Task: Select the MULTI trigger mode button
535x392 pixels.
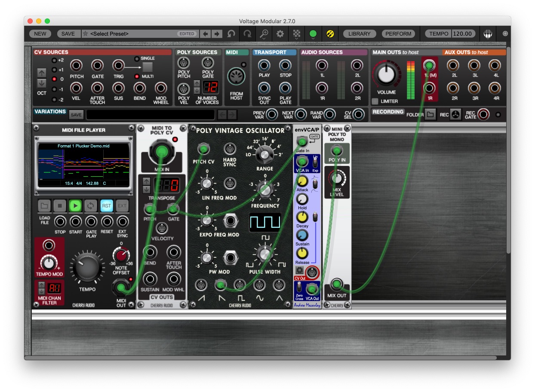Action: point(137,77)
